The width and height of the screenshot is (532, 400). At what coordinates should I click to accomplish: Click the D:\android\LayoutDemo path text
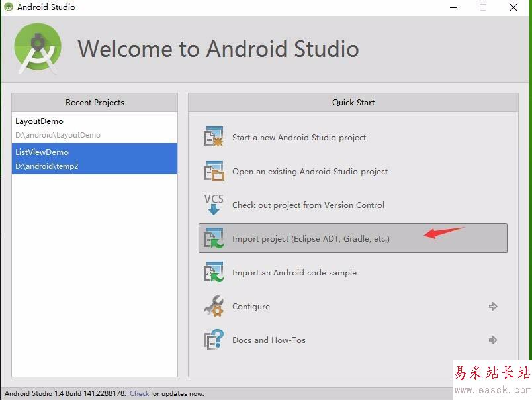pos(58,135)
